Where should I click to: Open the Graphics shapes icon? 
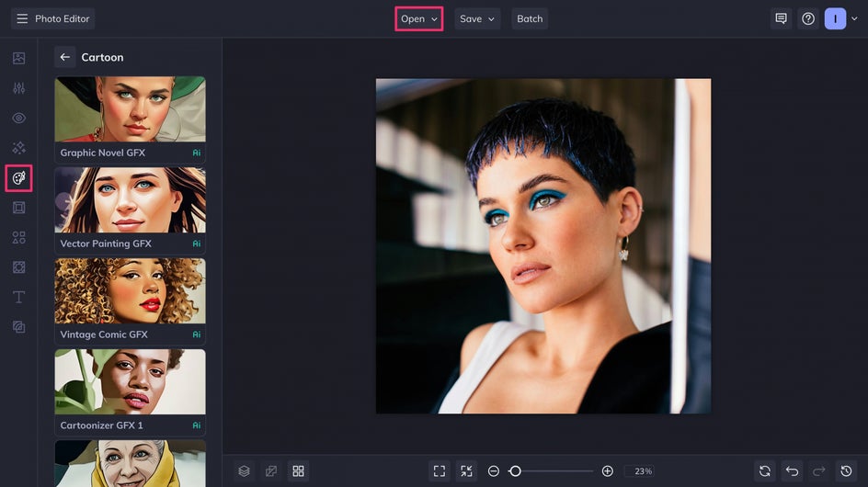[x=18, y=237]
